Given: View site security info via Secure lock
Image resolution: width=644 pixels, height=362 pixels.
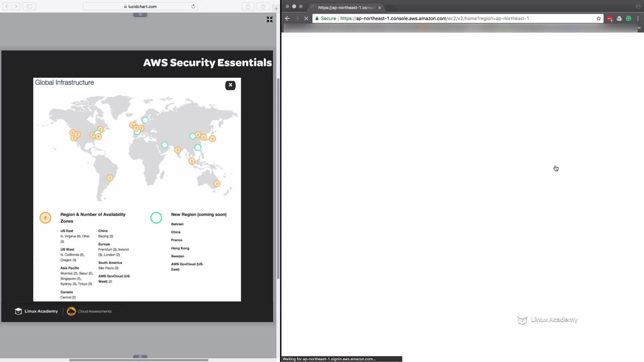Looking at the screenshot, I should (x=326, y=19).
